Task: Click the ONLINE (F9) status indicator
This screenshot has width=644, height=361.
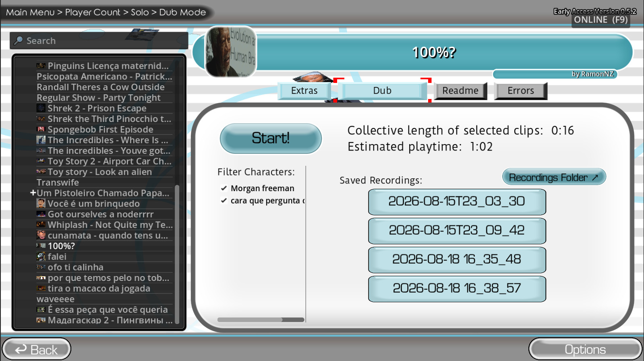Action: (601, 20)
